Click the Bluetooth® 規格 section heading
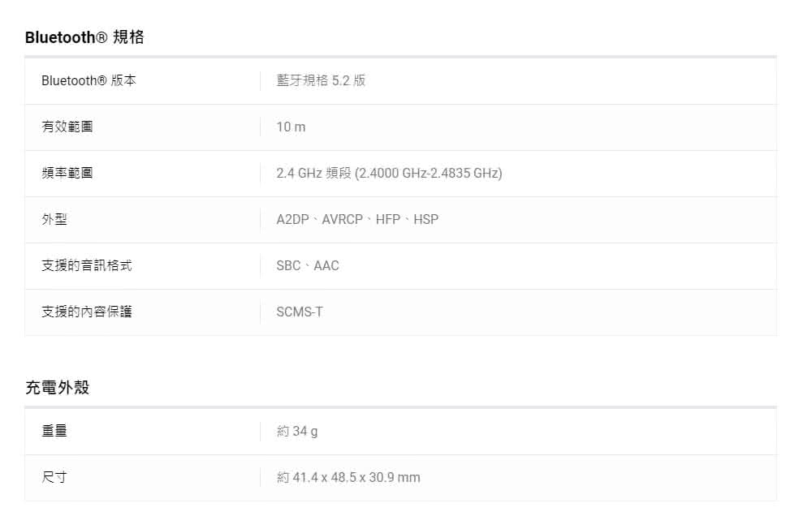The width and height of the screenshot is (812, 529). [84, 37]
